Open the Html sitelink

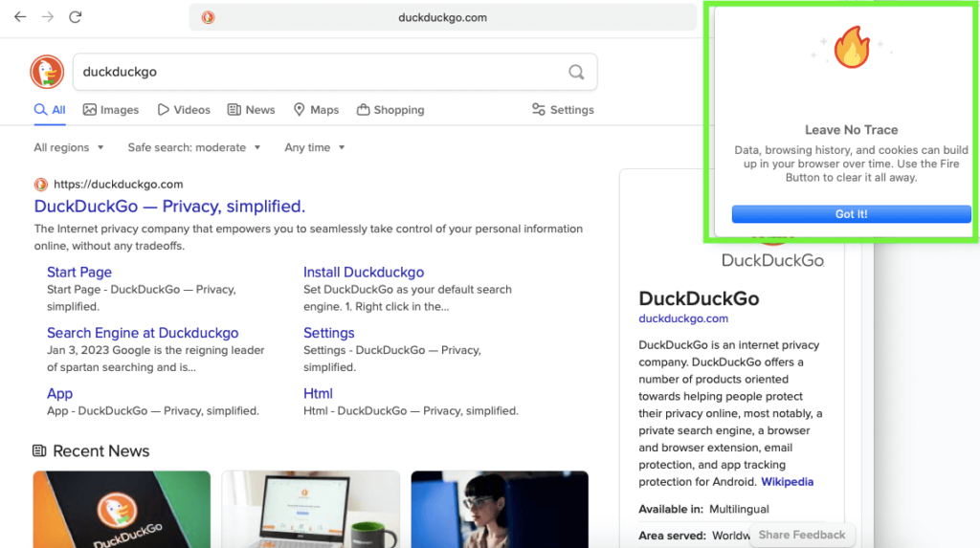click(318, 394)
